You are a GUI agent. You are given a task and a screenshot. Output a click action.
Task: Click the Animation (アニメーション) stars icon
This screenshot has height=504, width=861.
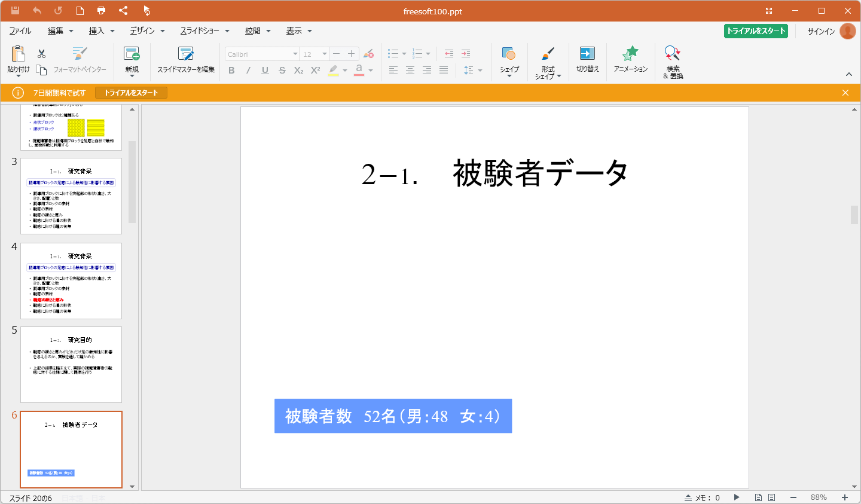630,54
